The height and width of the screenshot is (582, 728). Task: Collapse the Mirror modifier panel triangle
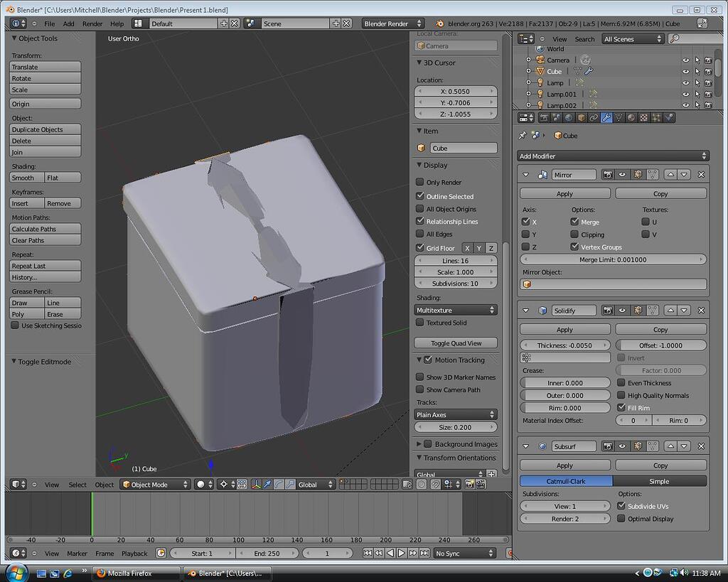tap(526, 175)
